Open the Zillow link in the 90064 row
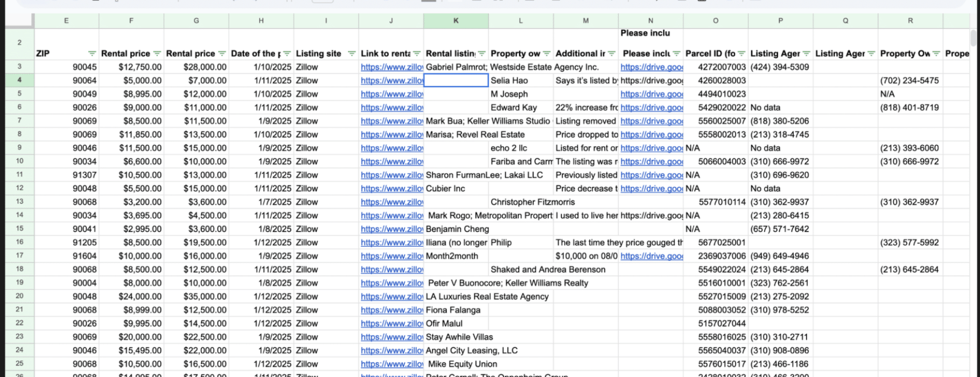This screenshot has width=980, height=377. [x=392, y=81]
